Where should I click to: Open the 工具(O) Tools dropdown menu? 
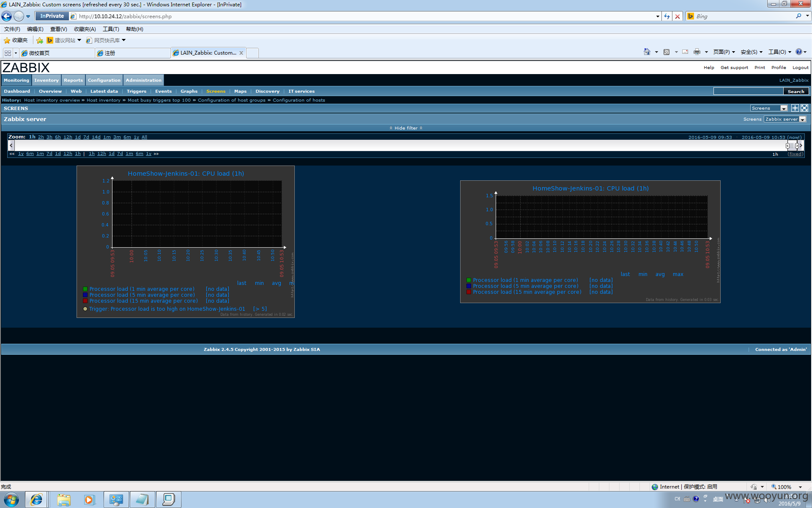pos(780,52)
